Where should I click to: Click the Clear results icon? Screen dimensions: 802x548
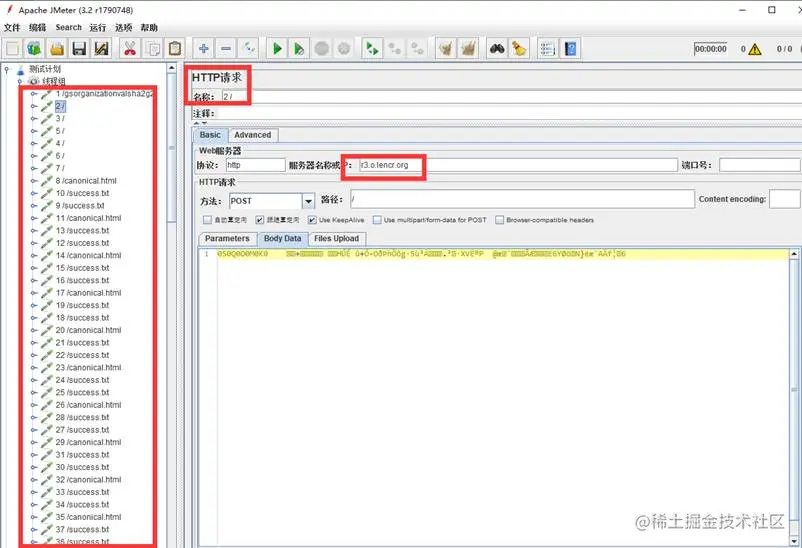coord(446,49)
